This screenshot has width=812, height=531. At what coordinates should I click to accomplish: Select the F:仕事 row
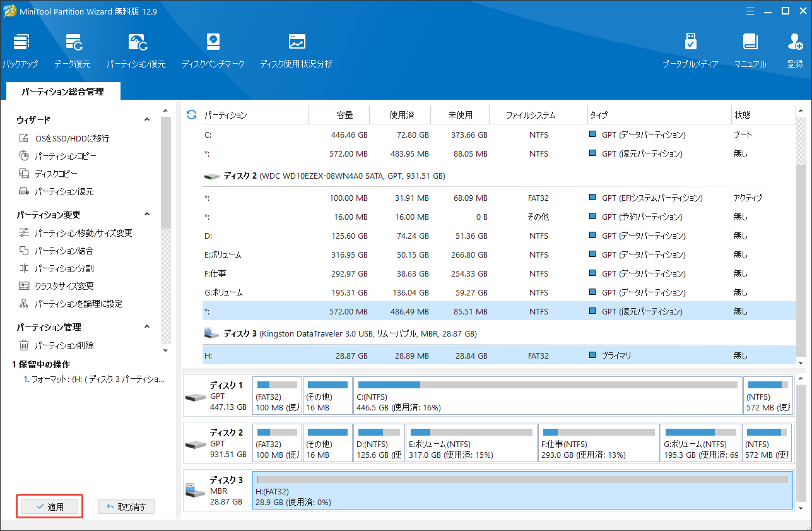(x=498, y=274)
